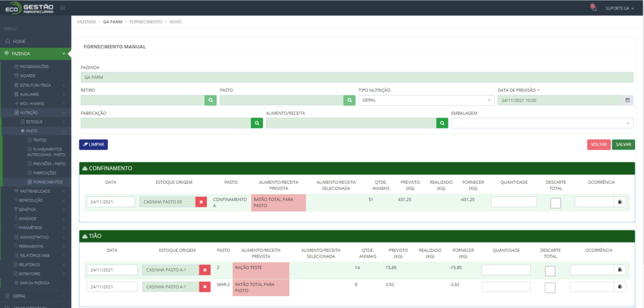This screenshot has width=644, height=308.
Task: Click ocorrência icon in Confinamento row
Action: tap(620, 202)
